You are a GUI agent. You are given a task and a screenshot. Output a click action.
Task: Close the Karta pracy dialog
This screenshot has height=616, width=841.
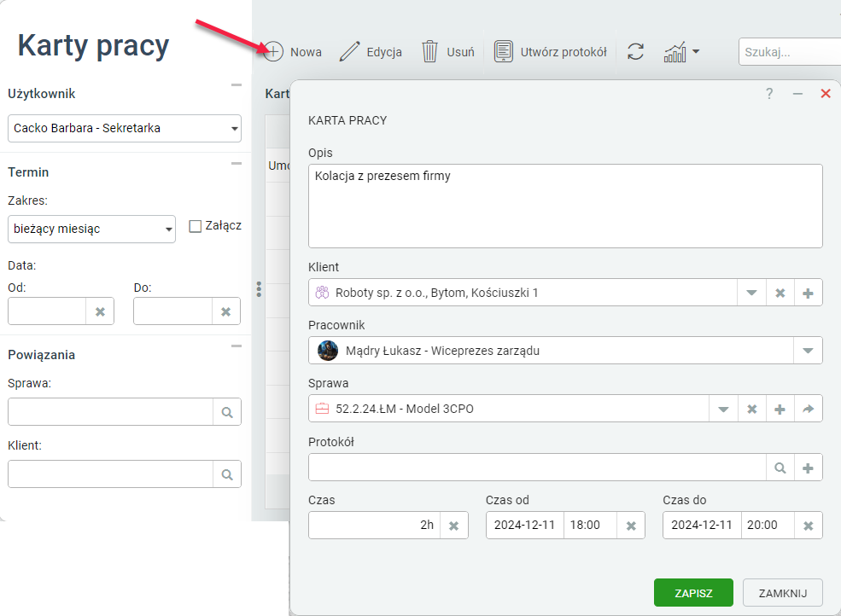[826, 94]
